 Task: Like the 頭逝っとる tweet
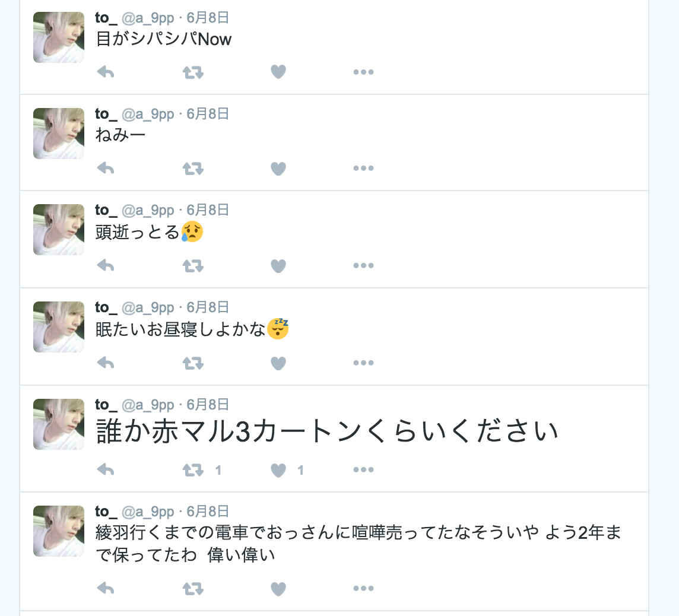(278, 266)
